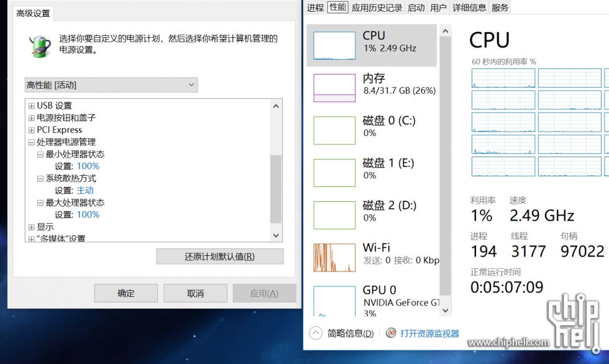Expand the USB 设置 tree item

[x=31, y=105]
